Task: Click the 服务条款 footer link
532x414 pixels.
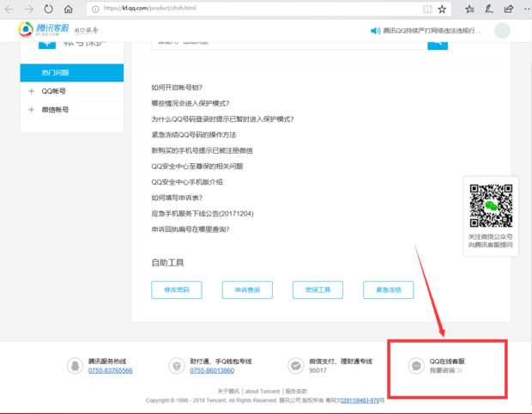Action: (296, 392)
